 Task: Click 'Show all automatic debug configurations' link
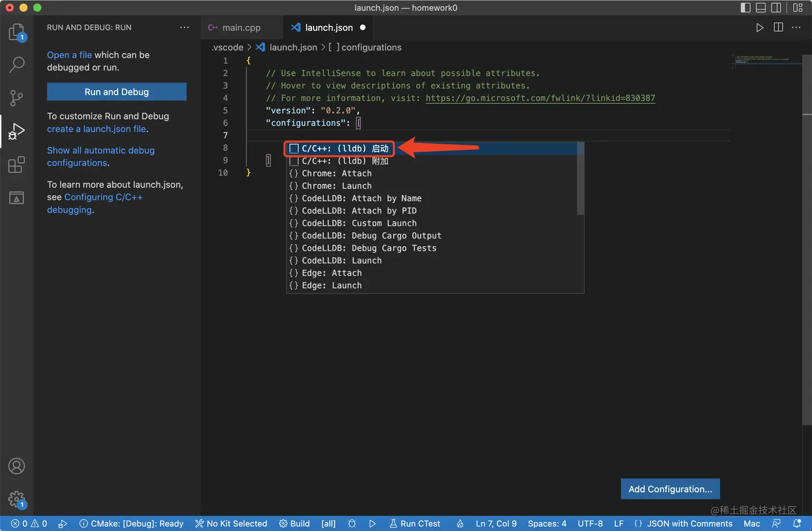pyautogui.click(x=101, y=156)
